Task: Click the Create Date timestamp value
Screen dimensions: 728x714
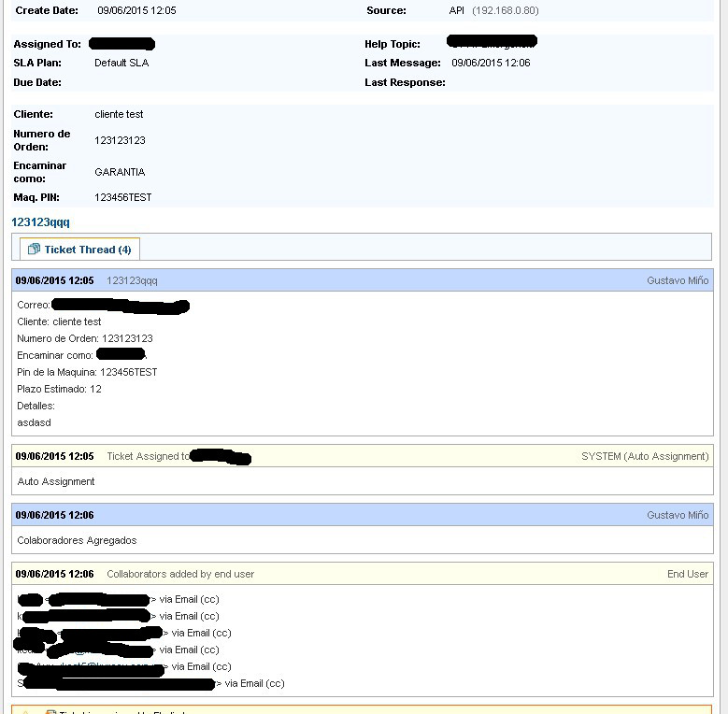Action: click(x=136, y=10)
